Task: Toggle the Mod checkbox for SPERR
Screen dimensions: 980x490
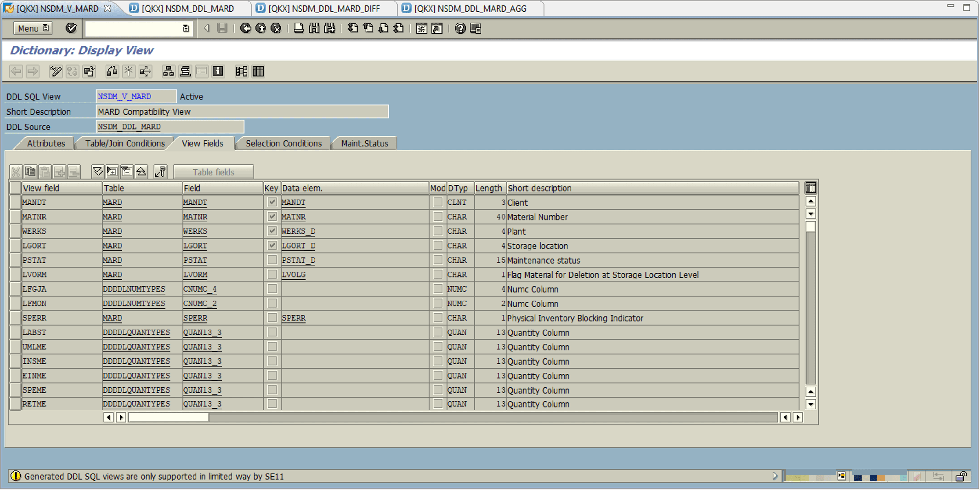Action: coord(438,318)
